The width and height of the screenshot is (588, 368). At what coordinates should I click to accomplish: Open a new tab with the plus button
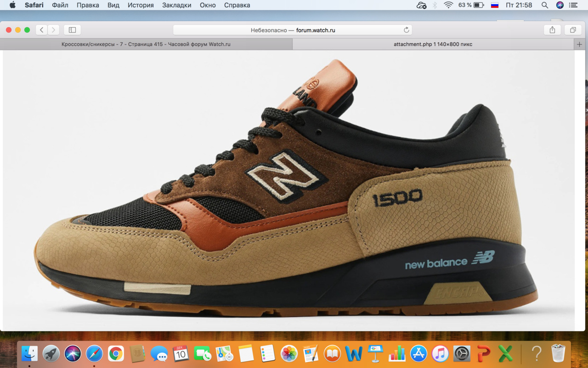click(x=579, y=44)
